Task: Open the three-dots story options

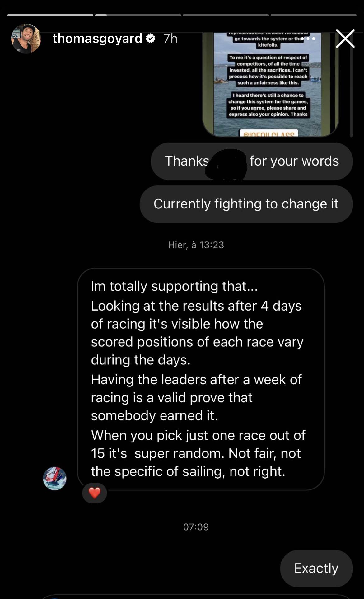Action: pos(308,39)
